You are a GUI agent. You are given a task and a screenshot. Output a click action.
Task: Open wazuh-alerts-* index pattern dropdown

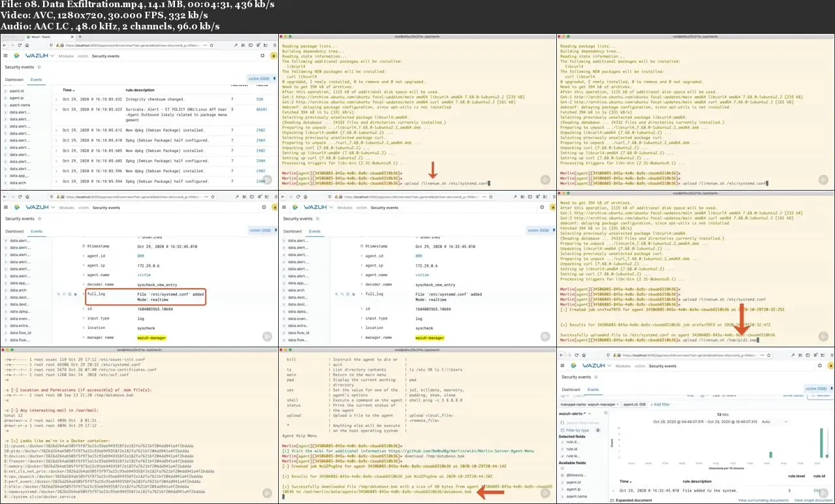pos(575,413)
